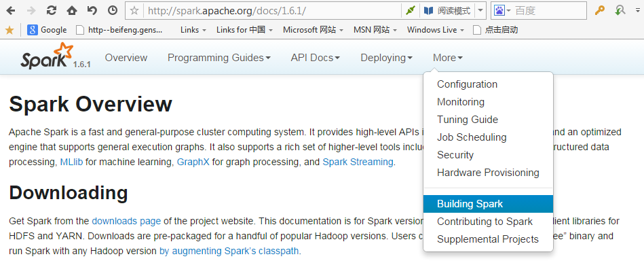Open the 点击启动 bookmark
644x261 pixels.
coord(496,30)
